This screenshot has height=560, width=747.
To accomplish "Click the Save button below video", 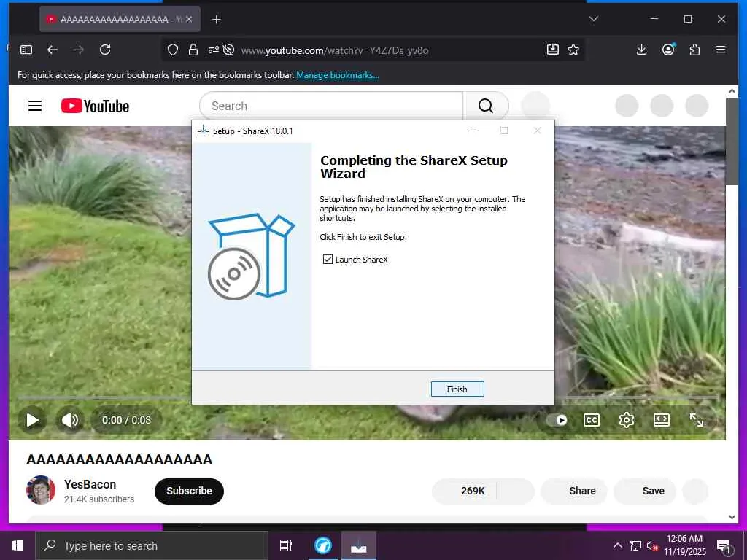I will tap(645, 491).
